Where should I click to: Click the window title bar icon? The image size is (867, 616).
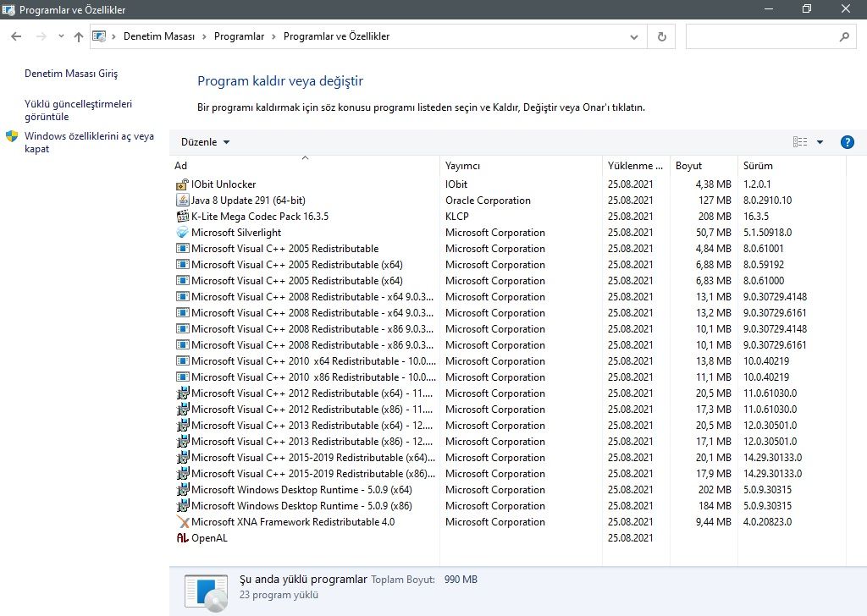click(8, 9)
